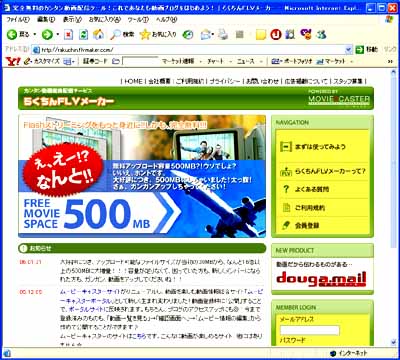
Task: Click the Print printer icon
Action: 223,35
